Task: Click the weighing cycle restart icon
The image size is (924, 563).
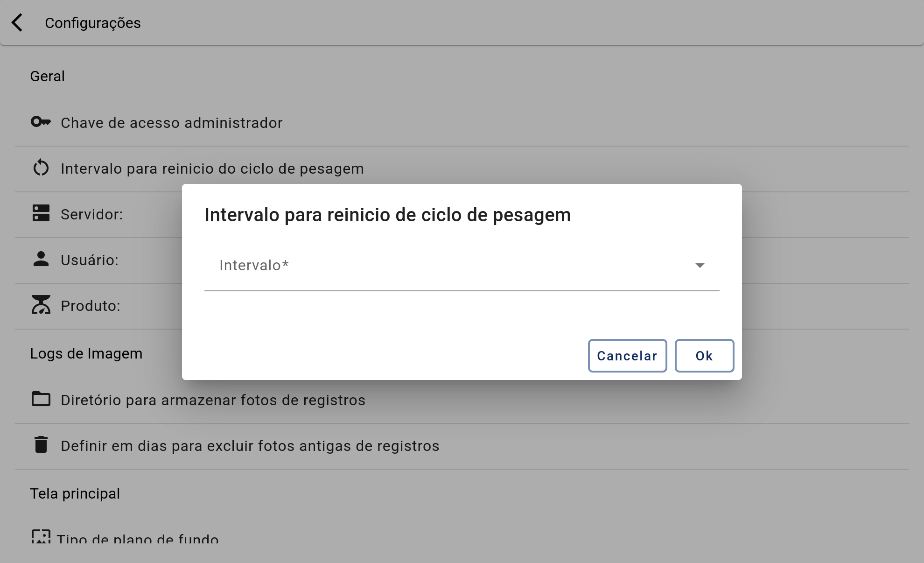Action: (41, 168)
